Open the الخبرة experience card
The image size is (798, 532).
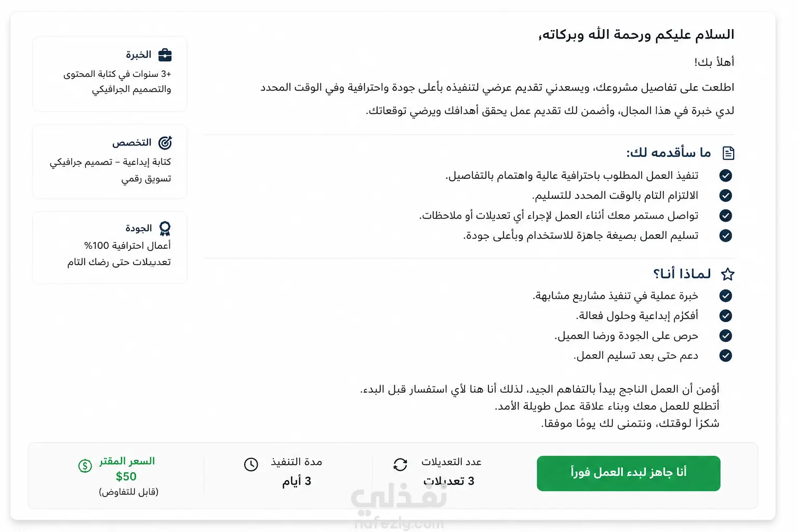[x=110, y=74]
